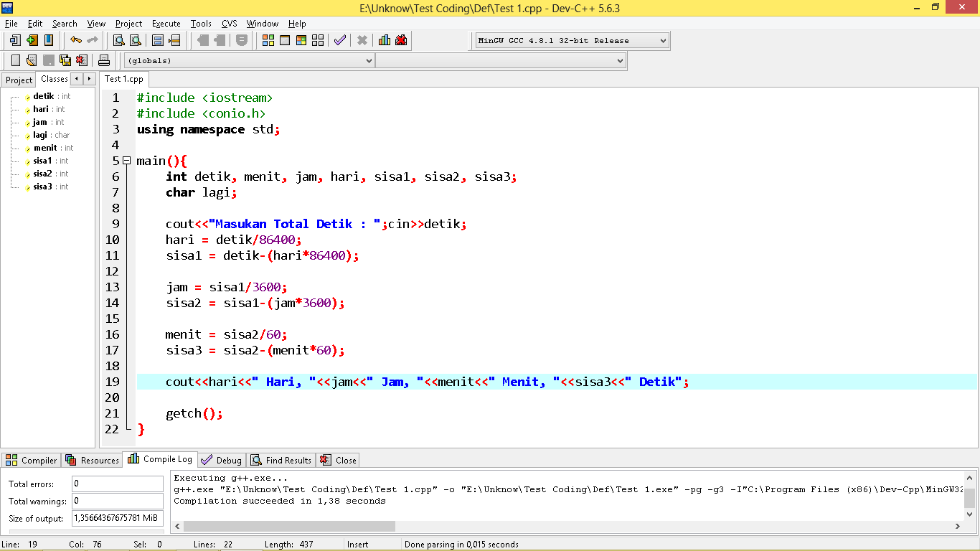
Task: Open Profile Analysis chart icon
Action: coord(385,40)
